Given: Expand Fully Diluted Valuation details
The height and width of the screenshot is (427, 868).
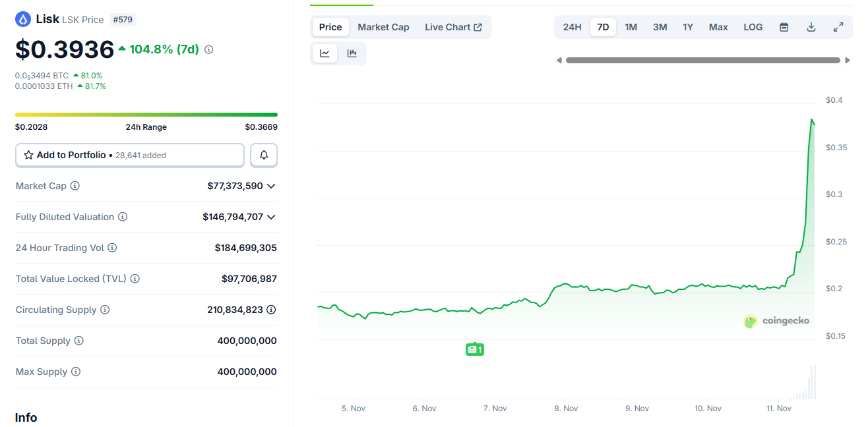Looking at the screenshot, I should (x=272, y=216).
